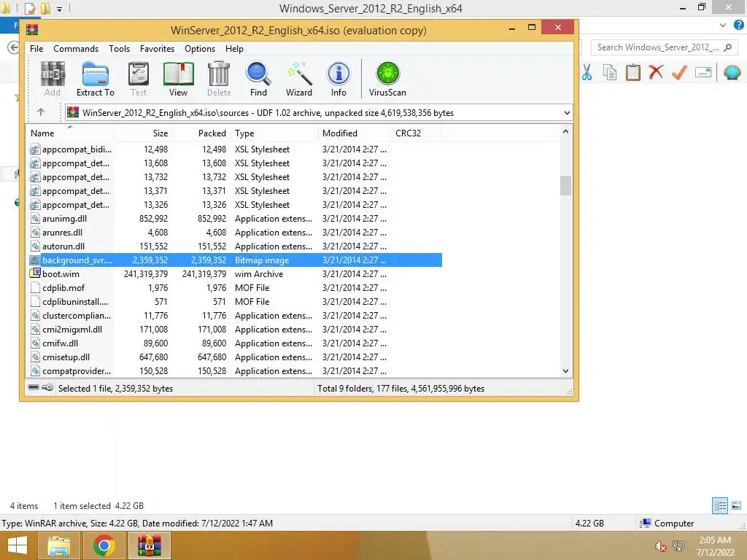
Task: Click the muted volume tray icon
Action: [x=660, y=547]
